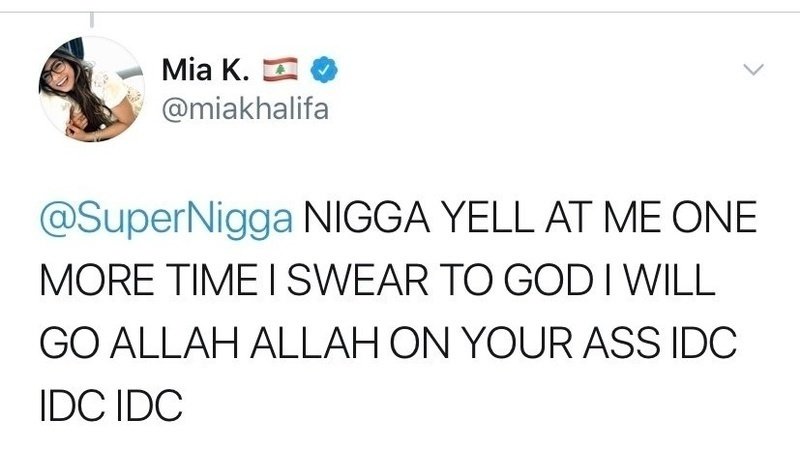Open the blue @ mention in the tweet
800x450 pixels.
(166, 218)
